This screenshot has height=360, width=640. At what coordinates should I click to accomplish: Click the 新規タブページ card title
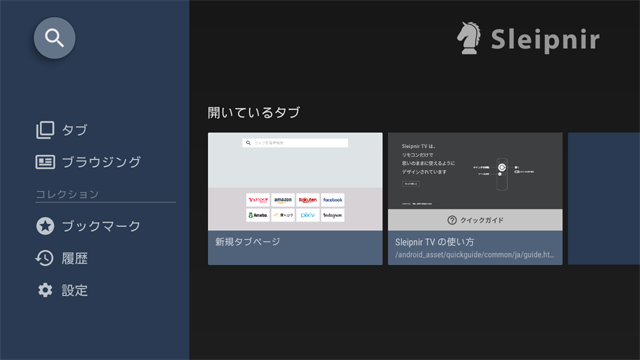tap(248, 242)
